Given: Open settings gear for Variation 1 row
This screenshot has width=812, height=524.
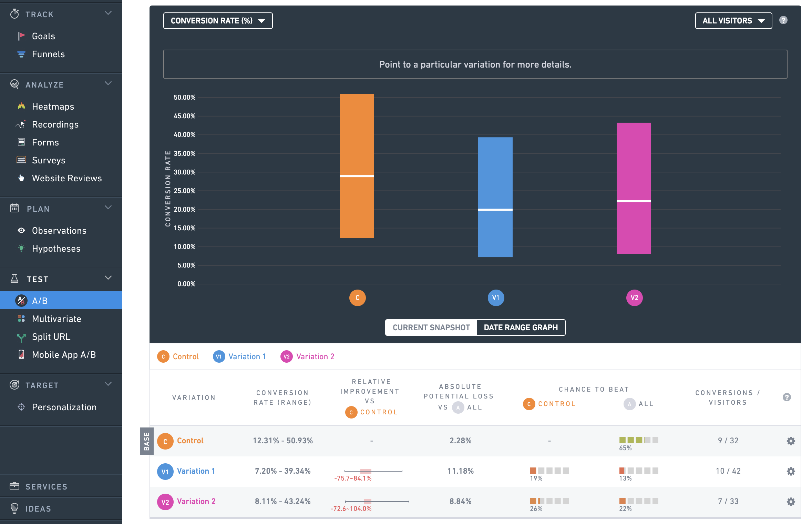Looking at the screenshot, I should [x=791, y=471].
